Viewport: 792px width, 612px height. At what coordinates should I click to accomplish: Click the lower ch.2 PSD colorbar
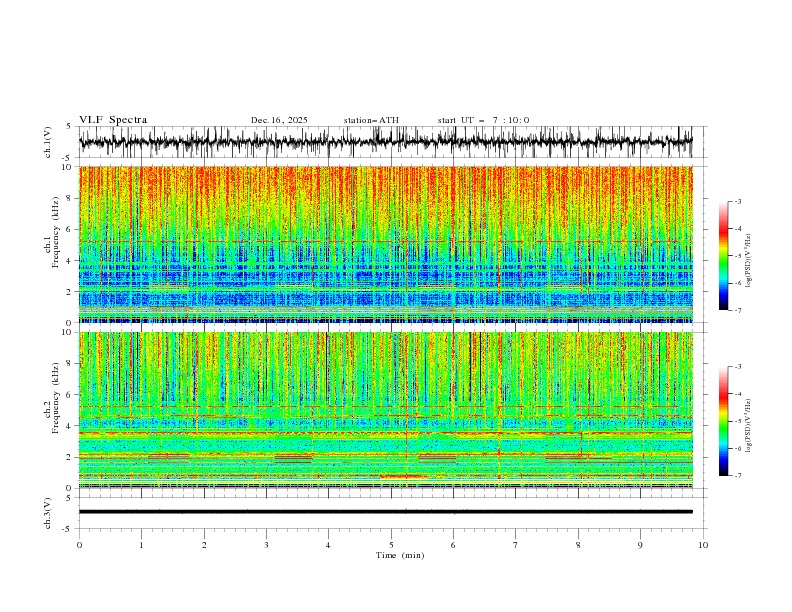pyautogui.click(x=723, y=421)
